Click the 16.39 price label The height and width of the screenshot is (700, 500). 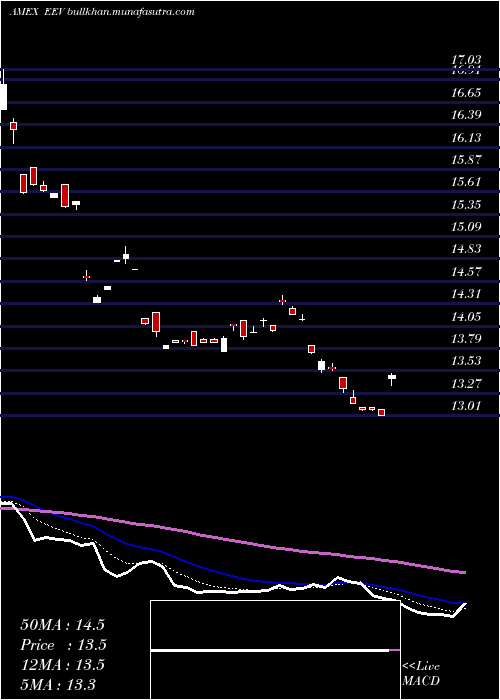pyautogui.click(x=466, y=115)
